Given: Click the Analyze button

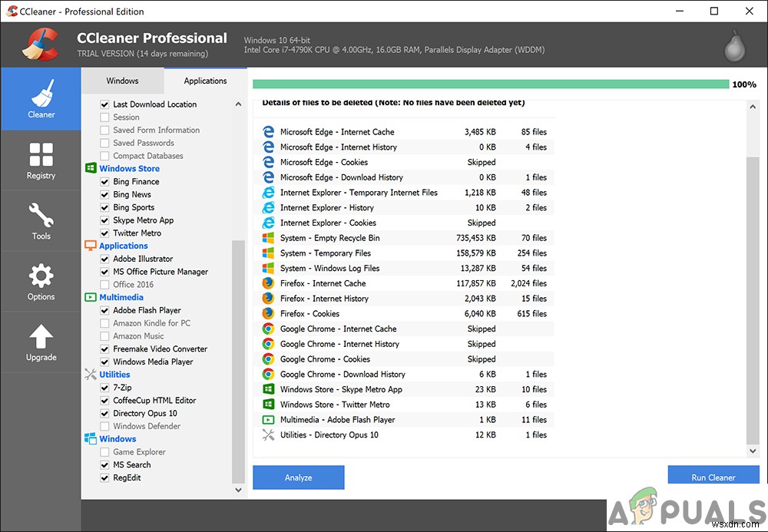Looking at the screenshot, I should coord(298,477).
